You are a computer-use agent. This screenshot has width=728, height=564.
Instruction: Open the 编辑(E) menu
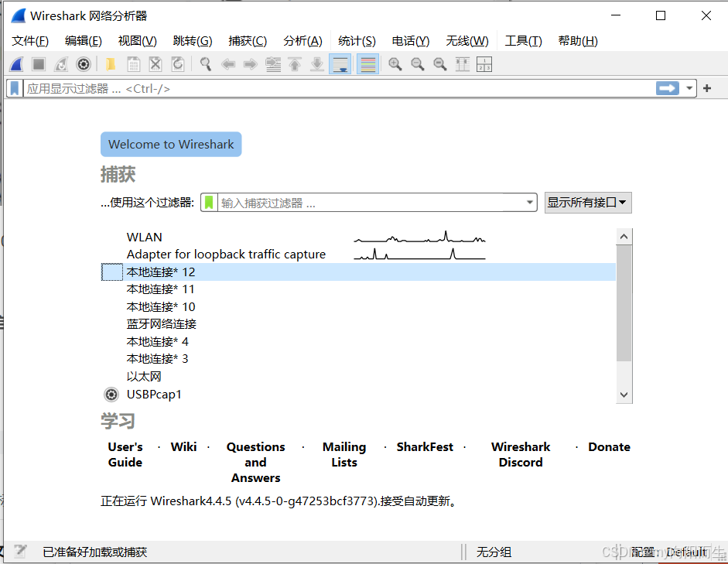84,41
